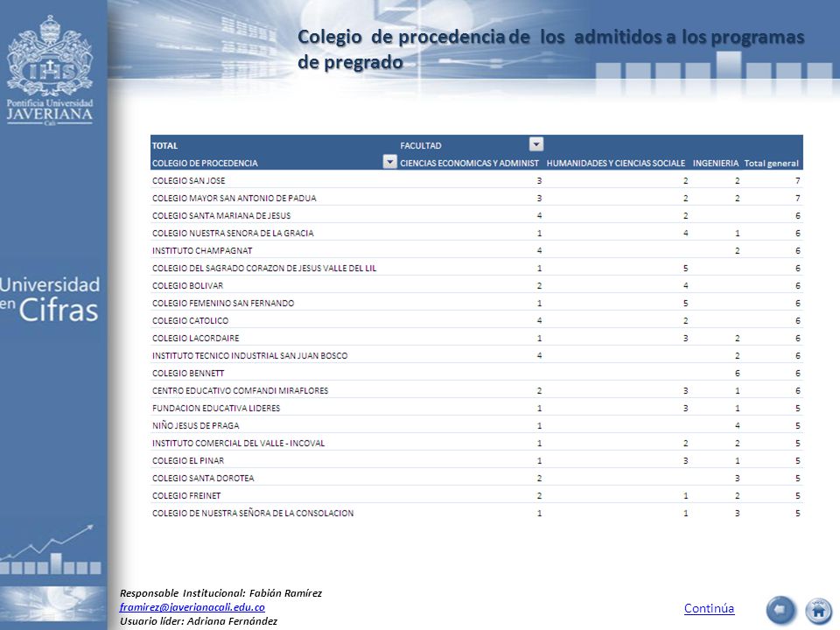Screen dimensions: 840x630
Task: Click Responsable Institucional: Fabián Ramírez text
Action: (220, 593)
